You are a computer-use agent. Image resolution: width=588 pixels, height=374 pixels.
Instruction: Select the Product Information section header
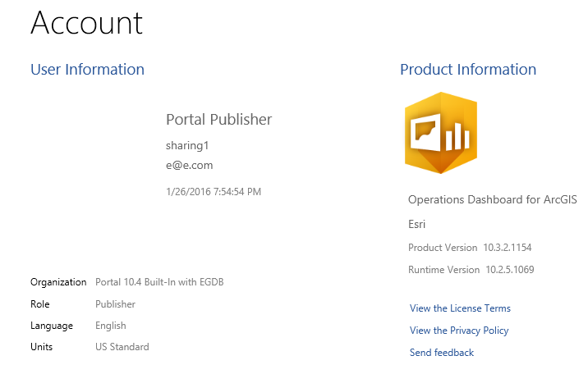pos(468,70)
